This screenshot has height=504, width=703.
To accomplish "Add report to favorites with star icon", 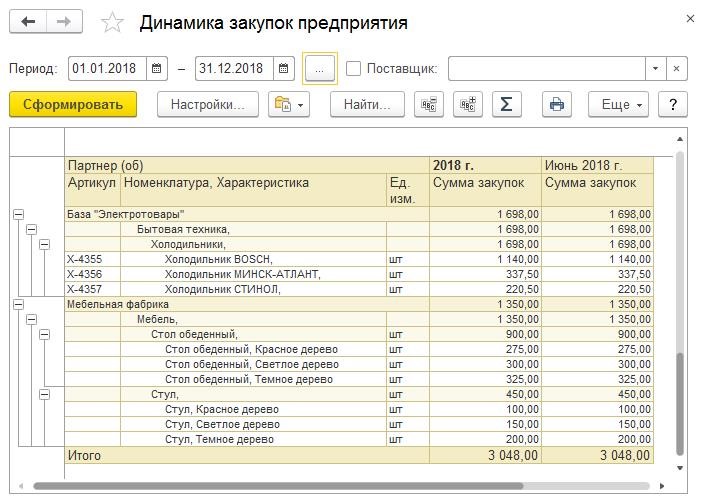I will coord(112,23).
